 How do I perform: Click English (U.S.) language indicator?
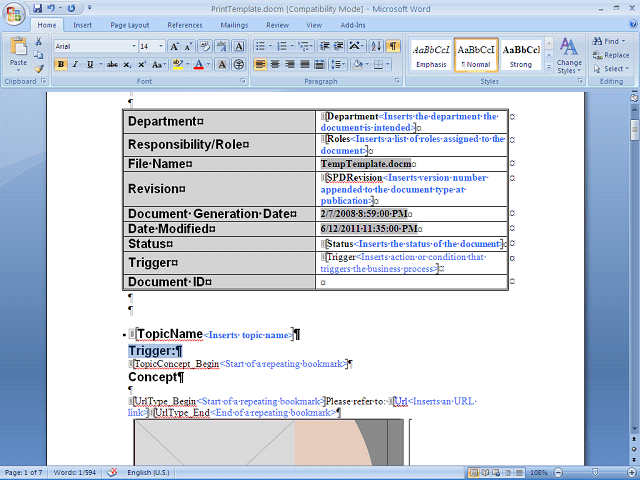tap(148, 473)
